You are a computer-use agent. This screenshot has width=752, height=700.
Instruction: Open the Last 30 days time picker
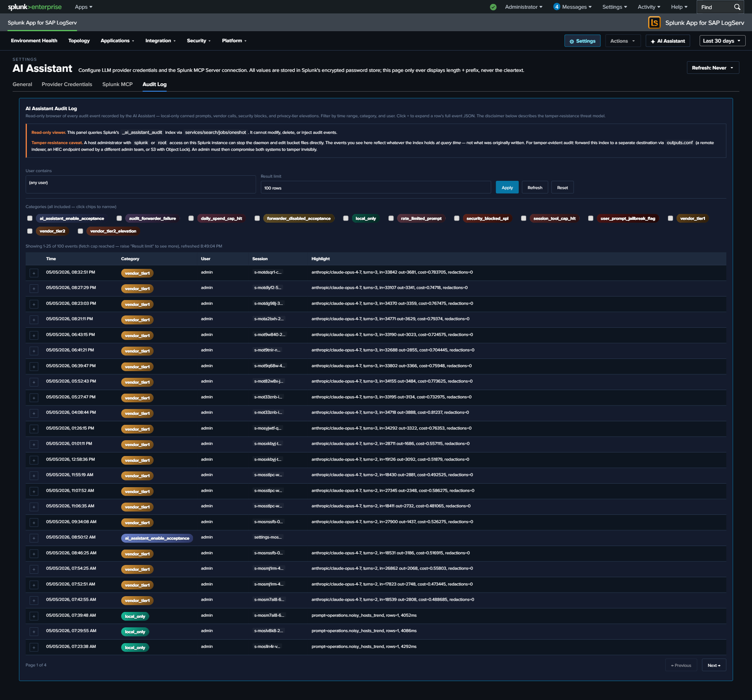point(722,41)
